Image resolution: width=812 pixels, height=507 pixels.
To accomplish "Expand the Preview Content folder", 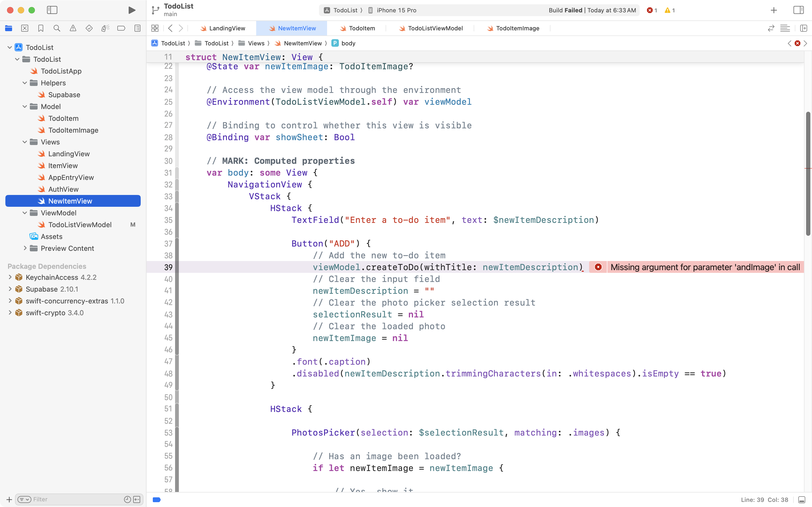I will pyautogui.click(x=25, y=248).
